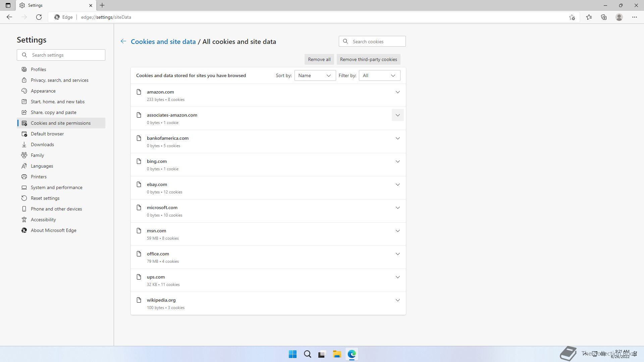Open a new tab with plus icon
644x362 pixels.
pyautogui.click(x=102, y=5)
